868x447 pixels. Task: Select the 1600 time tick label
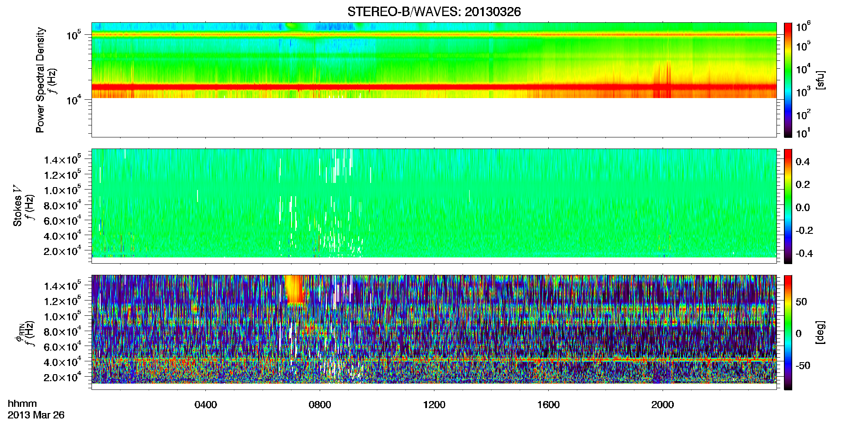(x=548, y=404)
